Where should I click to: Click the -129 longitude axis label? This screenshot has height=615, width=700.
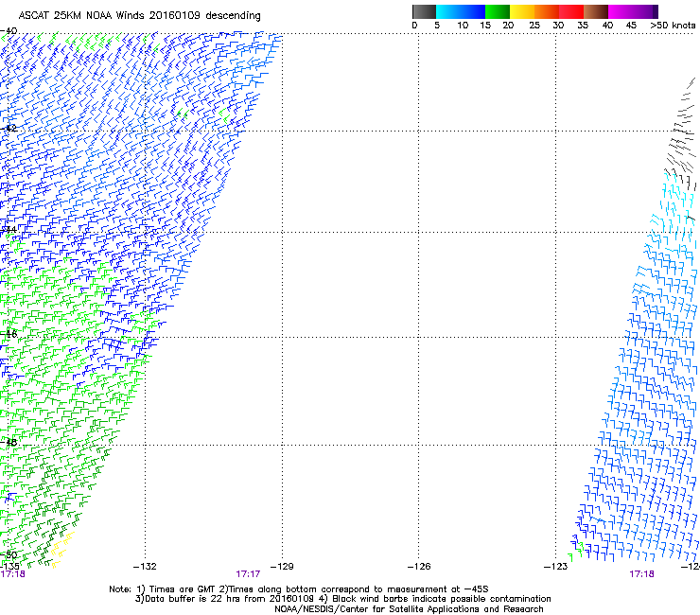tap(282, 567)
